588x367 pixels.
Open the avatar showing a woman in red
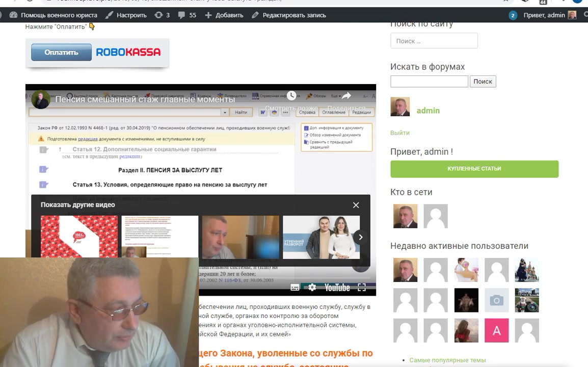tap(466, 331)
